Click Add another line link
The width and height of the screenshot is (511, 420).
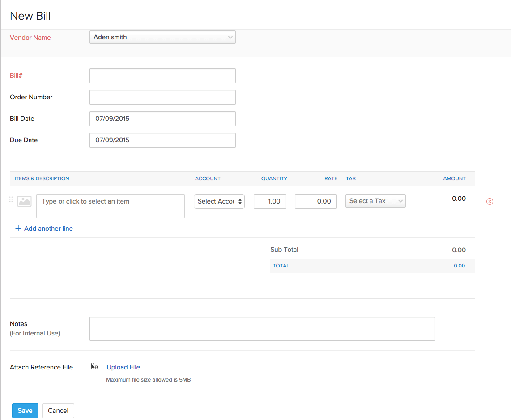pos(48,229)
